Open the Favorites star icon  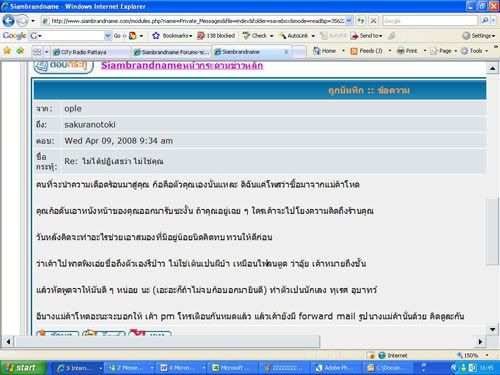(x=7, y=51)
